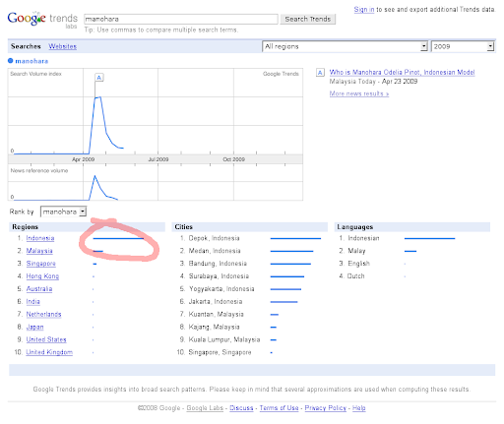Select the Searches tab
504x424 pixels.
pyautogui.click(x=26, y=46)
